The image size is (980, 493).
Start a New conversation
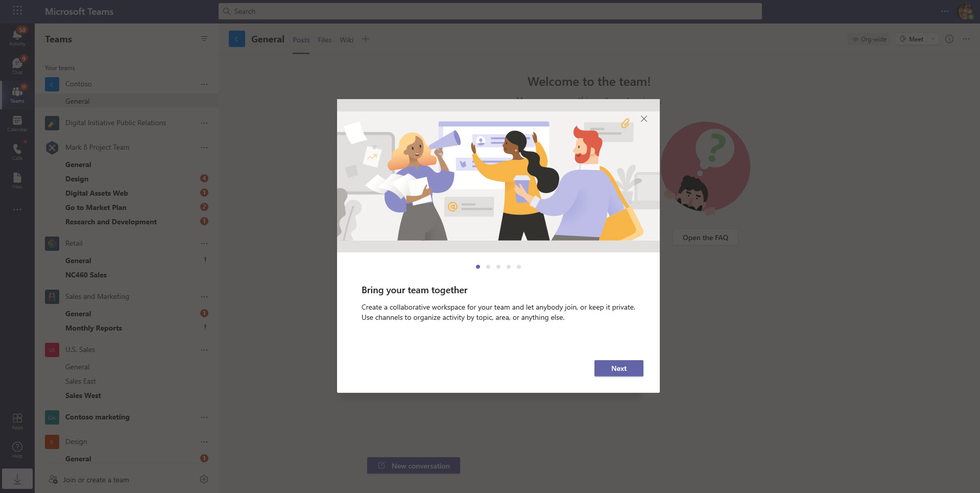(413, 465)
